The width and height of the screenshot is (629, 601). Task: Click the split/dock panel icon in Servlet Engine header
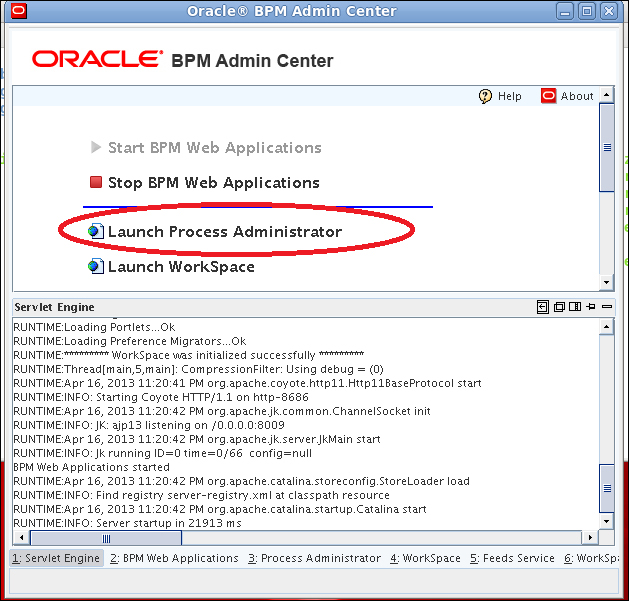click(x=575, y=307)
